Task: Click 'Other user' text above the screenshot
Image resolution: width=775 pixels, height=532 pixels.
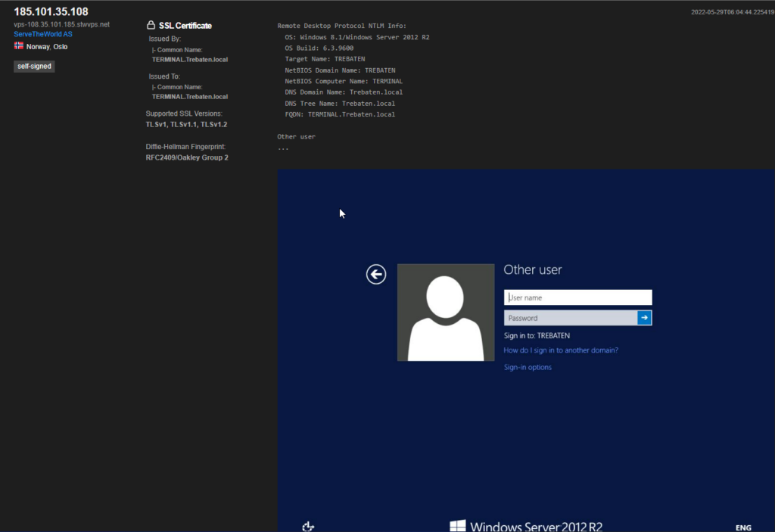Action: pyautogui.click(x=296, y=136)
